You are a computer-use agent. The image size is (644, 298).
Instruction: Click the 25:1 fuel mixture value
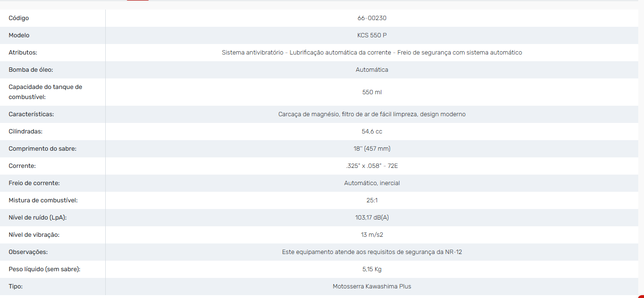(x=372, y=200)
